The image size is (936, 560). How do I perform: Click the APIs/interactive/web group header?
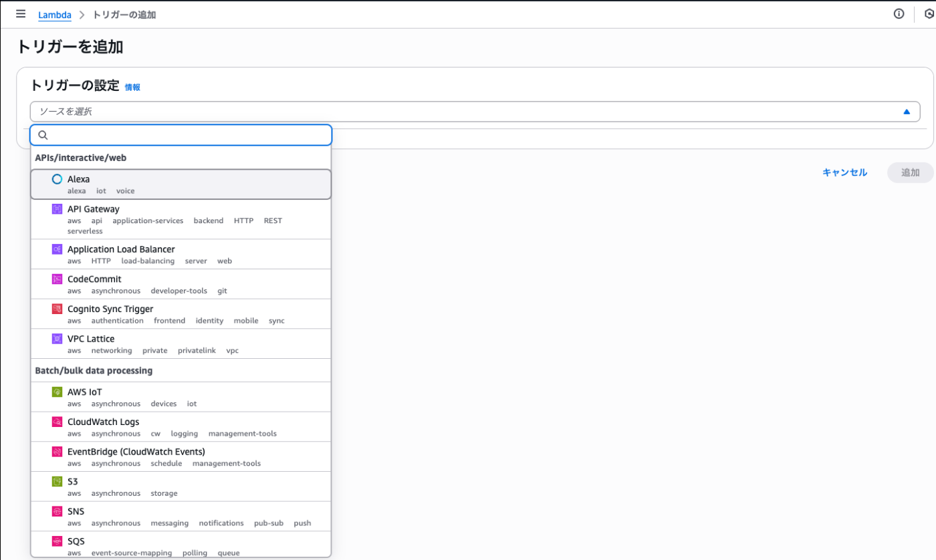pos(81,158)
